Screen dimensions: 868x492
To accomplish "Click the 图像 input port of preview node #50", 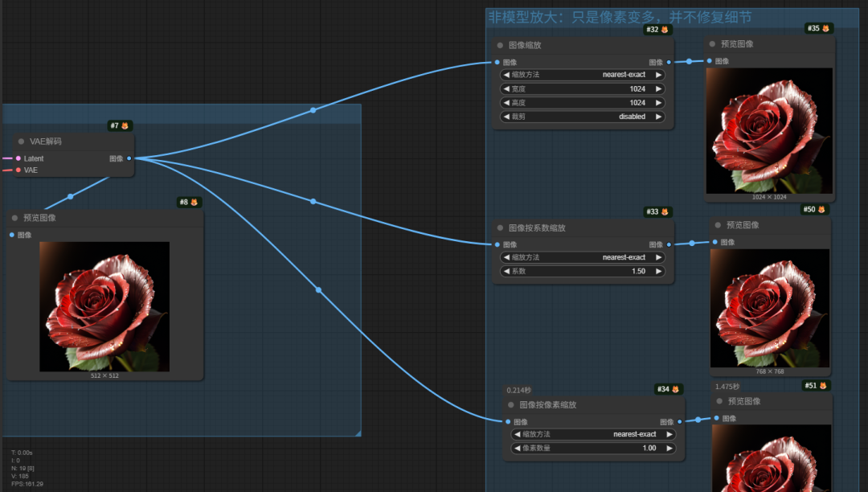I will point(715,242).
